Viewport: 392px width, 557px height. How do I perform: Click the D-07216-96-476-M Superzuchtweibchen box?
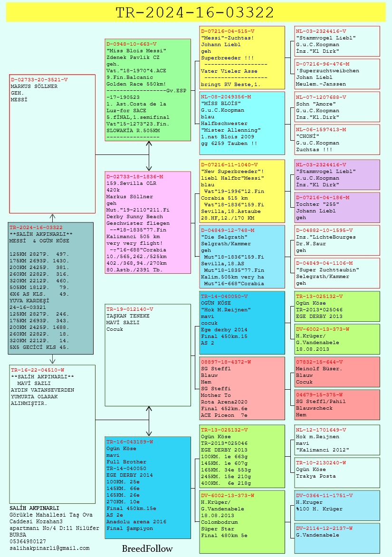[337, 74]
